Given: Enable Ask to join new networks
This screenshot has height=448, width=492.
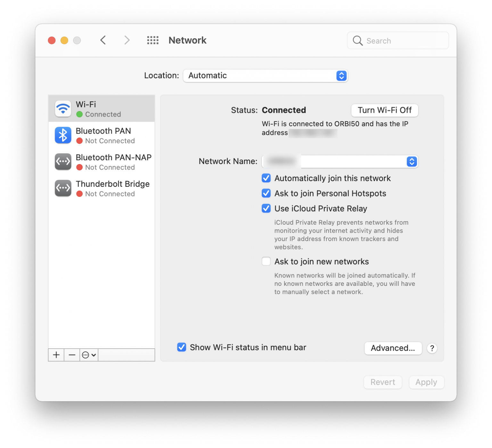Looking at the screenshot, I should tap(266, 261).
